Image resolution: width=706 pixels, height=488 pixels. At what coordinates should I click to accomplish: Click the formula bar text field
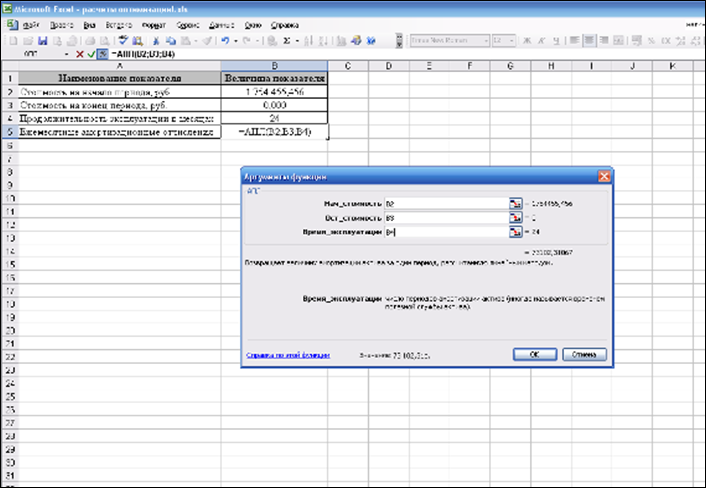click(405, 54)
